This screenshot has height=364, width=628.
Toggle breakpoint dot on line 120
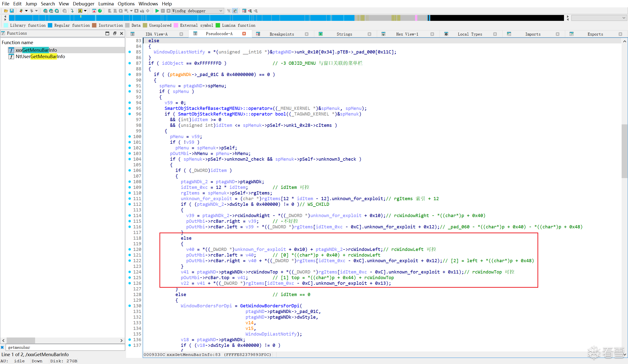tap(130, 249)
